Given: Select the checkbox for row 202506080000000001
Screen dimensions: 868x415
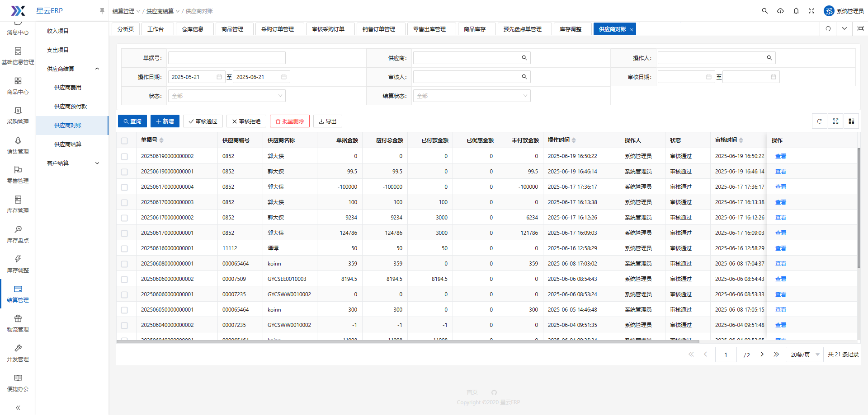Looking at the screenshot, I should click(124, 264).
